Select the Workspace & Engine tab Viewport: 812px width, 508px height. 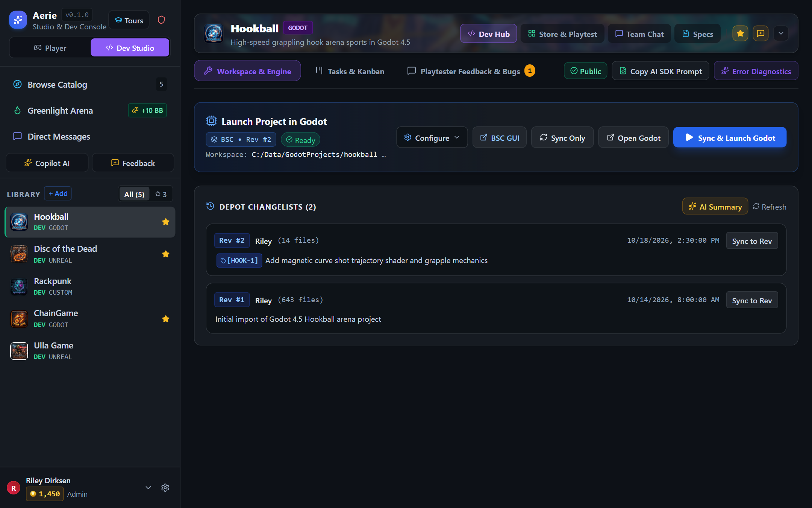tap(247, 71)
